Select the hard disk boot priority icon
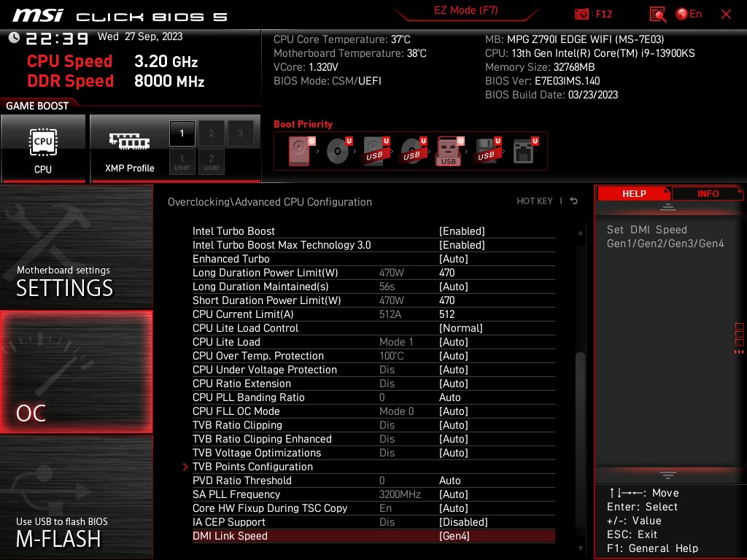The height and width of the screenshot is (560, 747). (301, 151)
